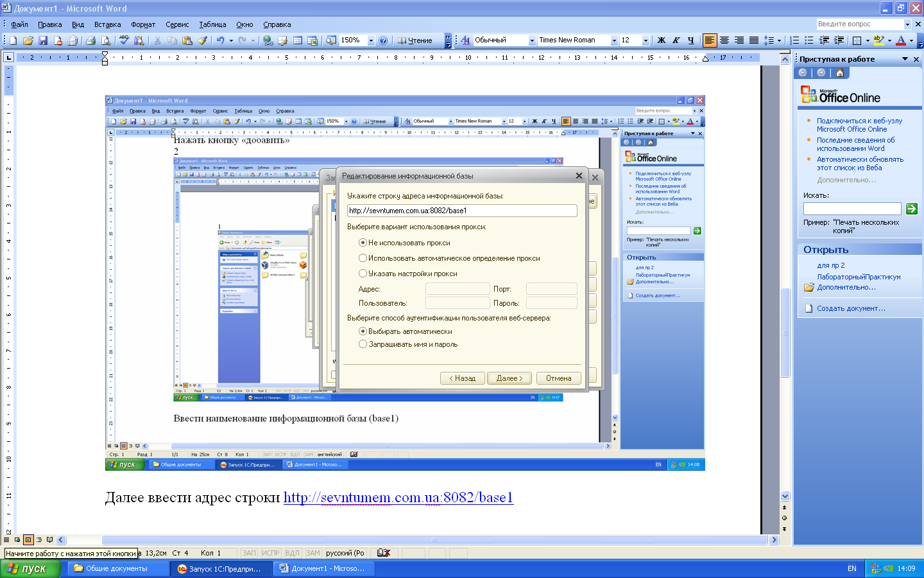
Task: Open the Приступая к работе pane menu arrow
Action: tap(905, 59)
